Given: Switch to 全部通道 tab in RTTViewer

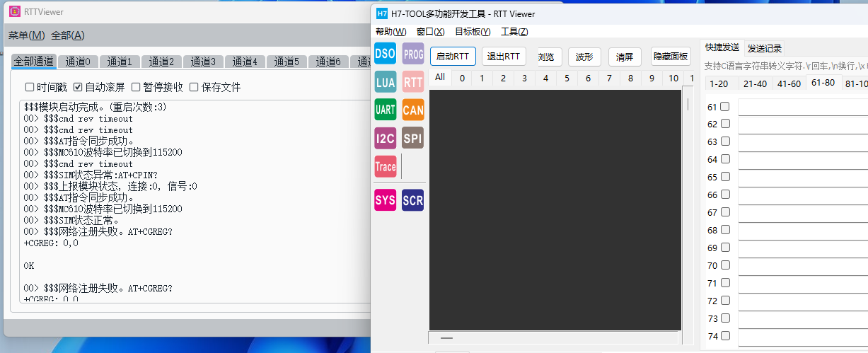Looking at the screenshot, I should (34, 62).
